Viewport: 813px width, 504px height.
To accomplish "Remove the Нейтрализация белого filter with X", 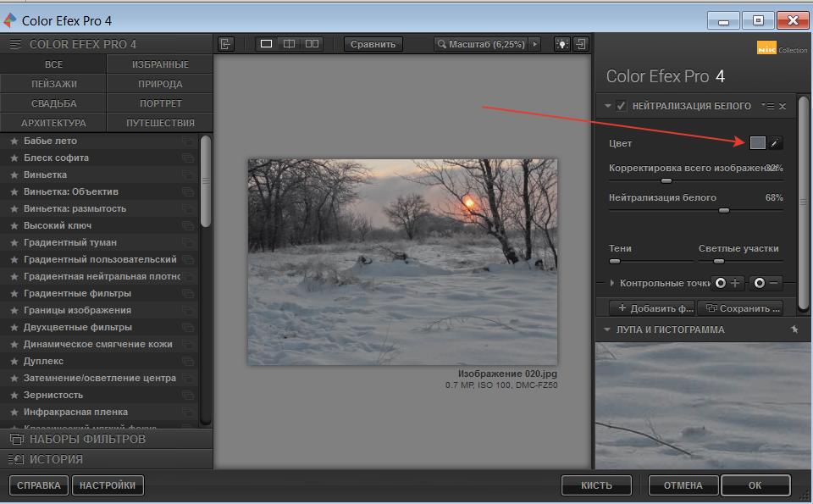I will coord(783,106).
